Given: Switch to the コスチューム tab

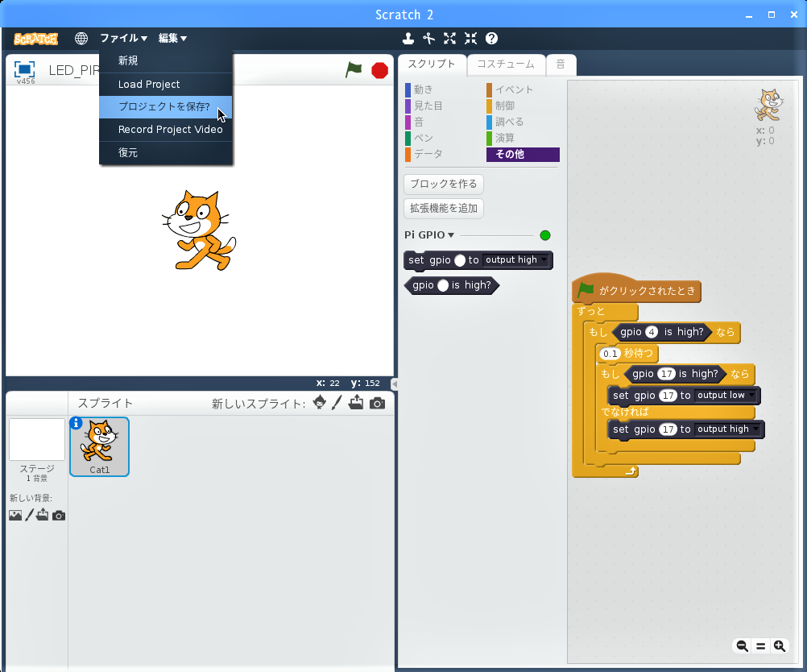Looking at the screenshot, I should coord(506,64).
